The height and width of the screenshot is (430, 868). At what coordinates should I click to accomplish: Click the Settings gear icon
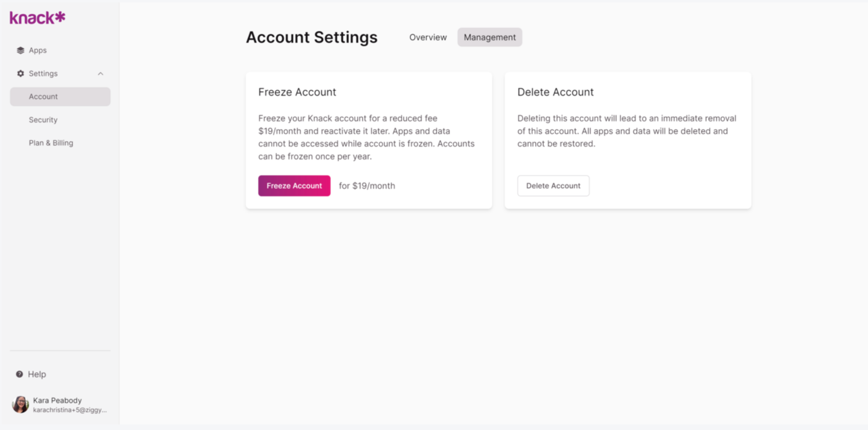tap(21, 73)
